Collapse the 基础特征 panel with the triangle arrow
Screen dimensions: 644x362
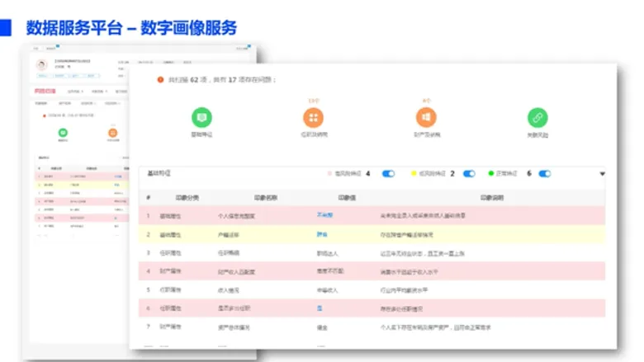click(x=602, y=174)
